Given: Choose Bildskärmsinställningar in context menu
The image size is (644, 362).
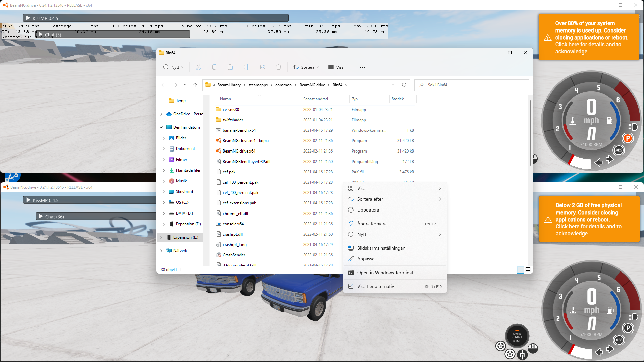Looking at the screenshot, I should [395, 248].
